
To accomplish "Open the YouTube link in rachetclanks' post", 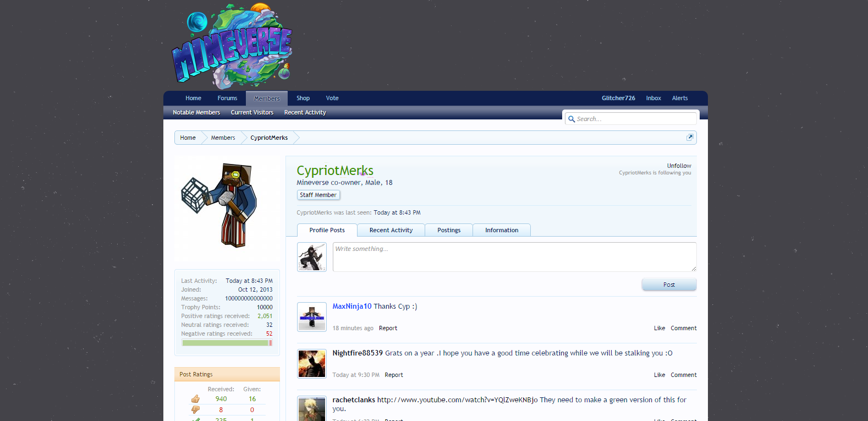I will tap(458, 400).
